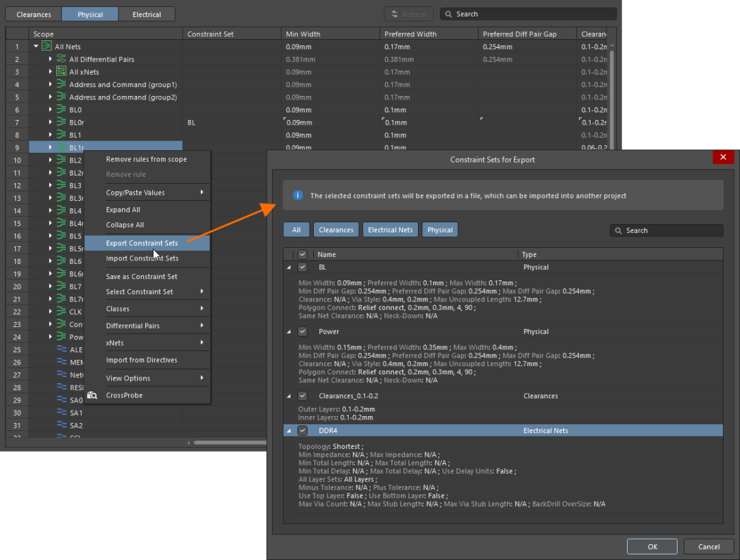The height and width of the screenshot is (560, 740).
Task: Collapse the Clearances_0.1-0.2 details
Action: coord(289,396)
